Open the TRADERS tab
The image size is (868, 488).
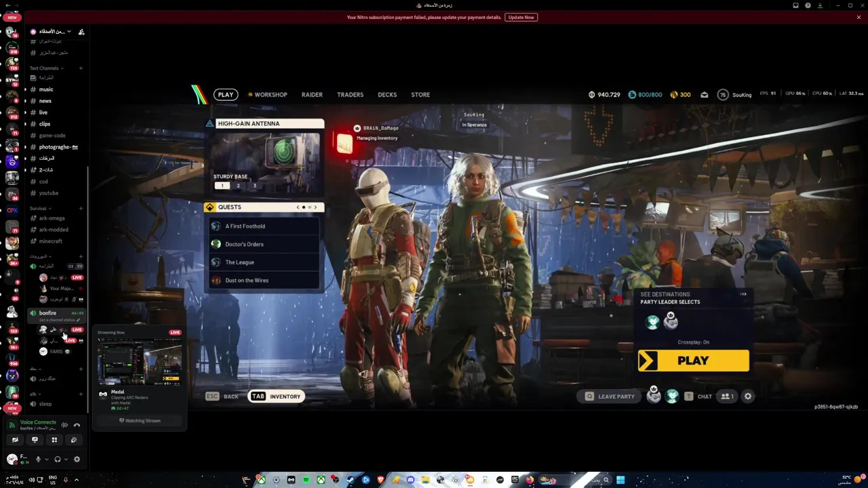pos(350,95)
